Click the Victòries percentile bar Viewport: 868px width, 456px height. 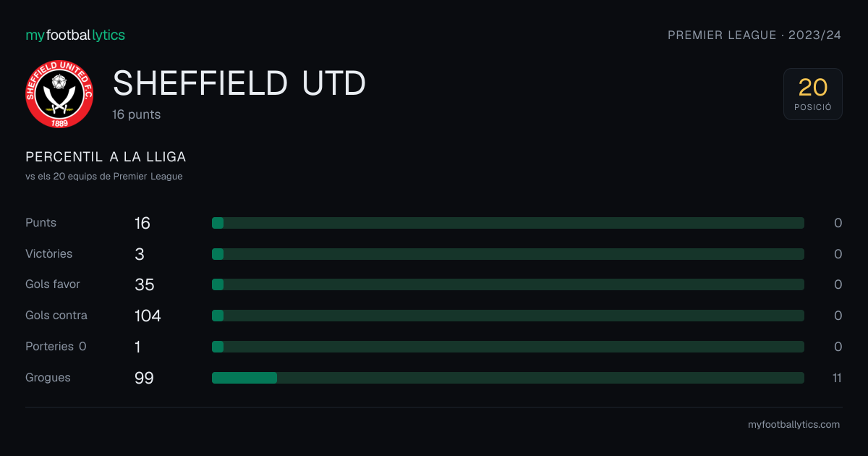tap(508, 254)
